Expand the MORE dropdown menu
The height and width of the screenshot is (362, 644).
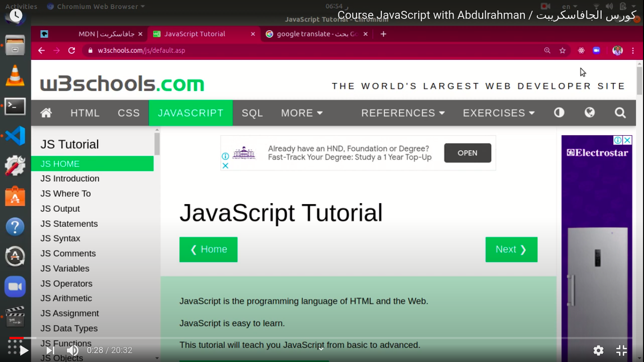tap(302, 113)
